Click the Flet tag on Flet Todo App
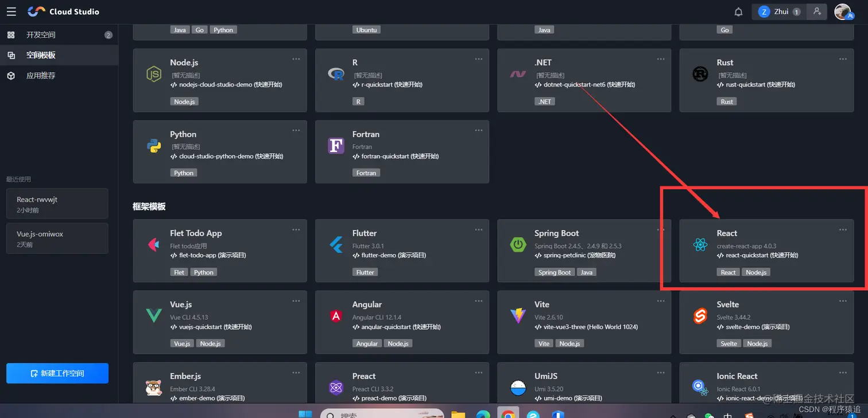 coord(179,272)
